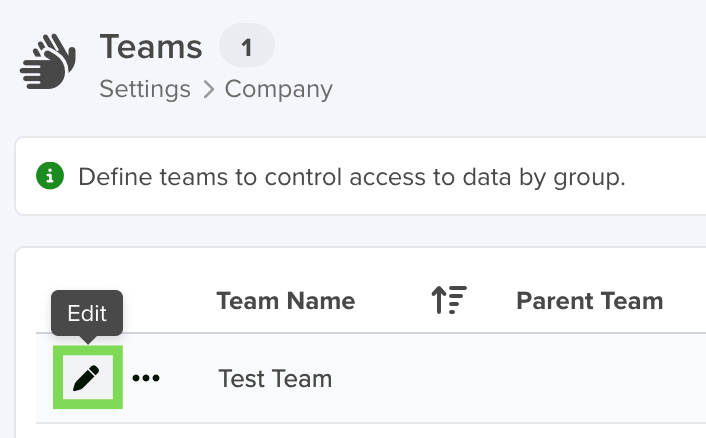
Task: Click empty space below the Test Team row
Action: (x=360, y=430)
